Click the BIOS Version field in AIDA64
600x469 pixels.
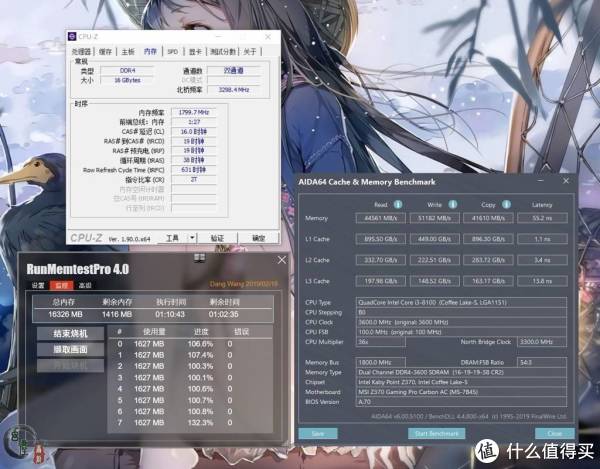pyautogui.click(x=461, y=402)
